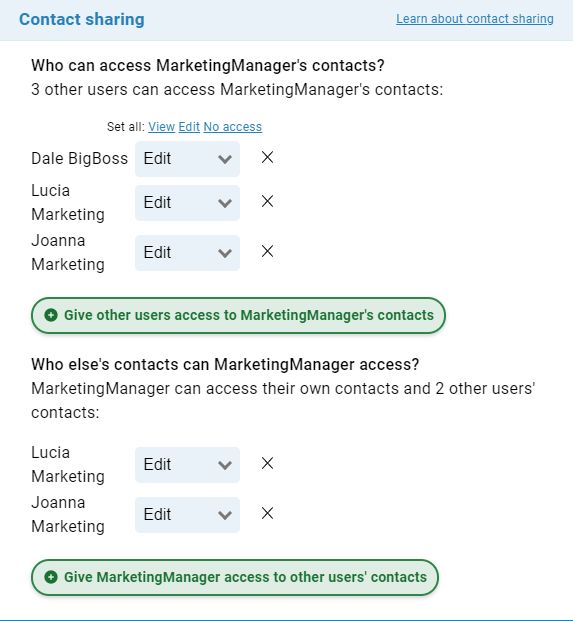Remove Dale BigBoss access with X icon
This screenshot has width=573, height=621.
coord(267,158)
